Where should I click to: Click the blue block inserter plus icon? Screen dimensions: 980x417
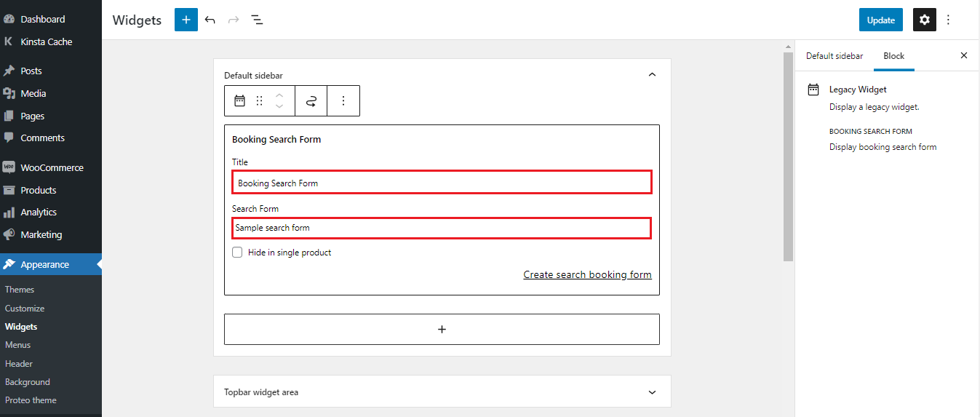pyautogui.click(x=186, y=20)
